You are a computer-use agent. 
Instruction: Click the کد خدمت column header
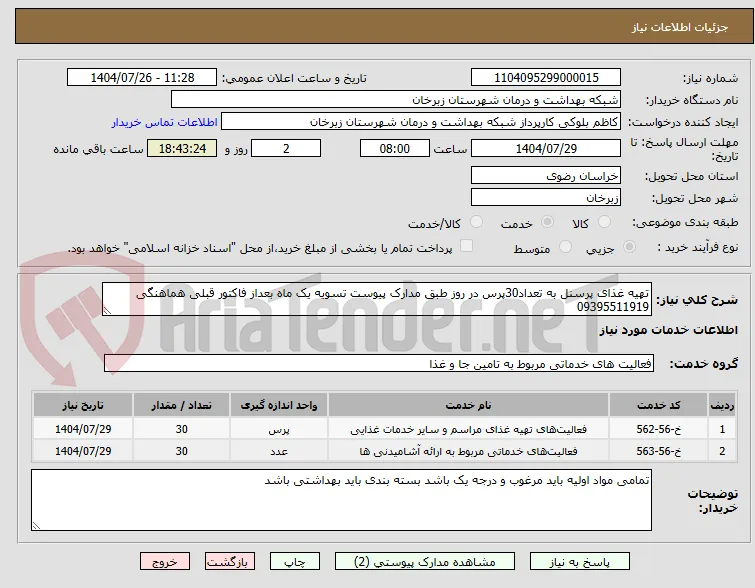click(658, 405)
